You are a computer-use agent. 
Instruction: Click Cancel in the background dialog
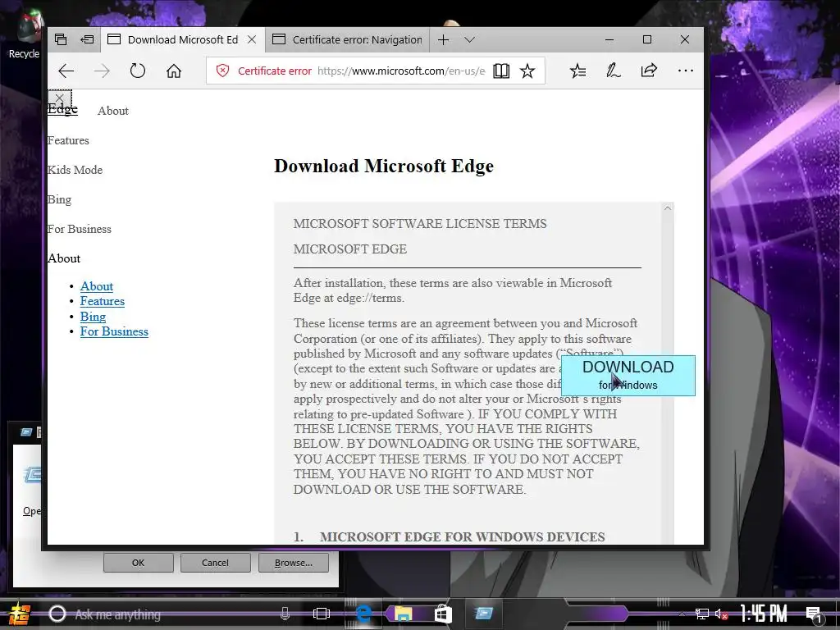point(216,563)
